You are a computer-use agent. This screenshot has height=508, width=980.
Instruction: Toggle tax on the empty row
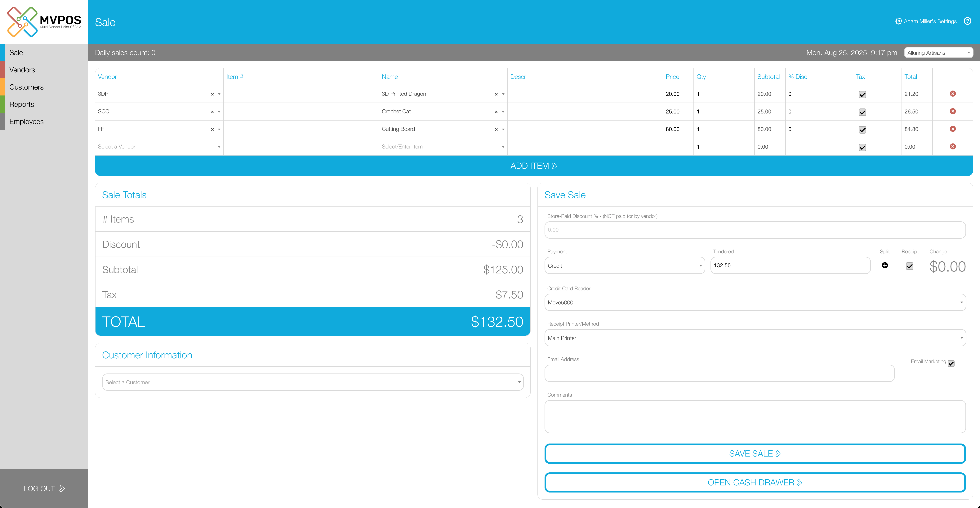tap(862, 148)
